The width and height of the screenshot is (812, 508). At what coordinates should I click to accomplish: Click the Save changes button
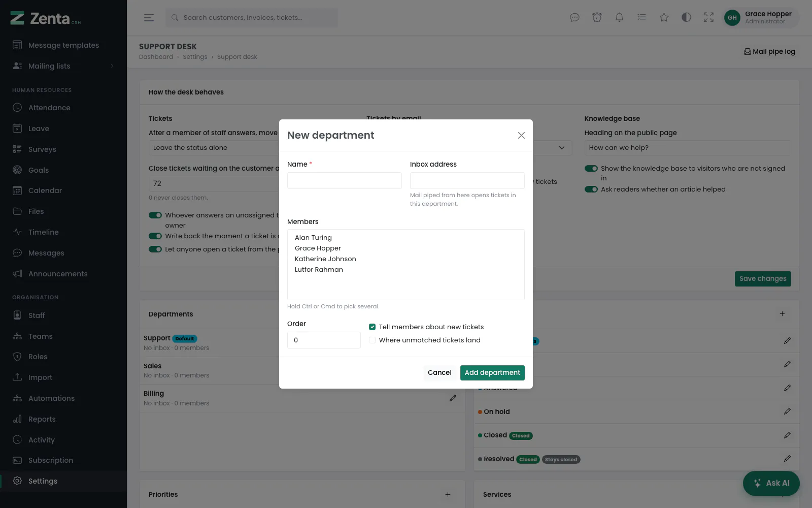pyautogui.click(x=763, y=279)
